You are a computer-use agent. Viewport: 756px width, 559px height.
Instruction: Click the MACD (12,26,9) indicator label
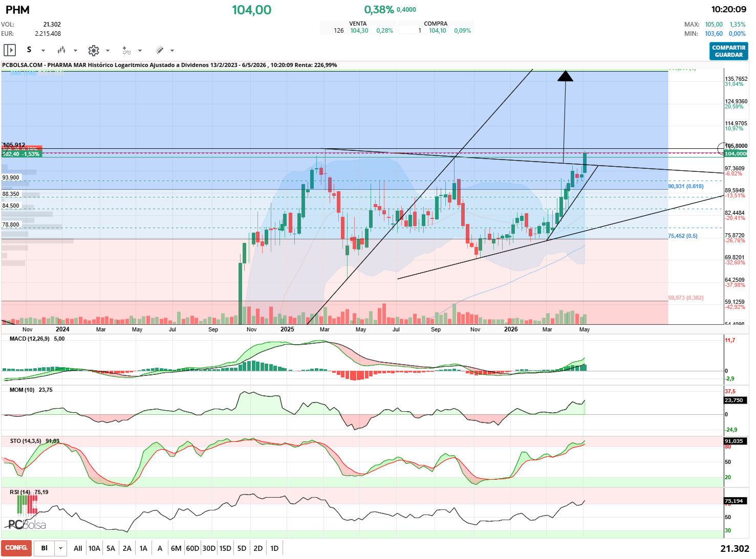click(x=30, y=339)
